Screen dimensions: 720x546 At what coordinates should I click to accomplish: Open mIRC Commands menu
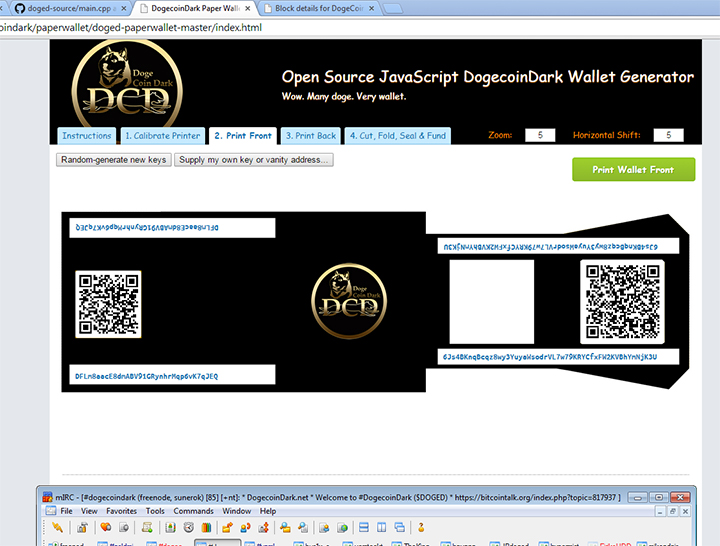click(193, 511)
